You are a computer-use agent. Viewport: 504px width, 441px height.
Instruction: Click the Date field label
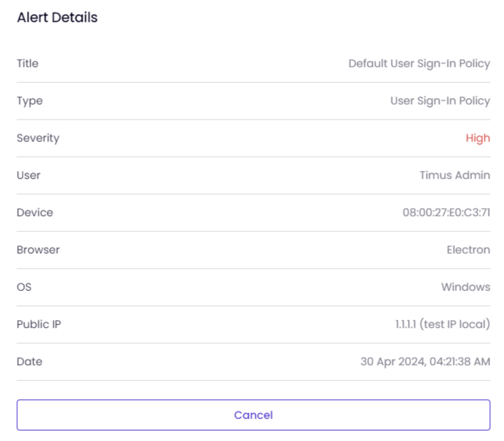(30, 361)
